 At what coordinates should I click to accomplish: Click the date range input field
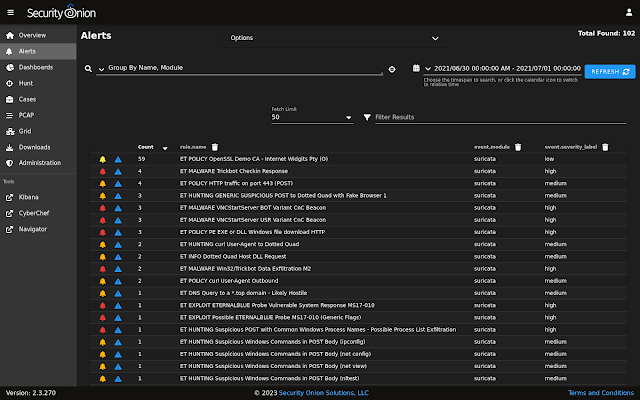point(507,69)
